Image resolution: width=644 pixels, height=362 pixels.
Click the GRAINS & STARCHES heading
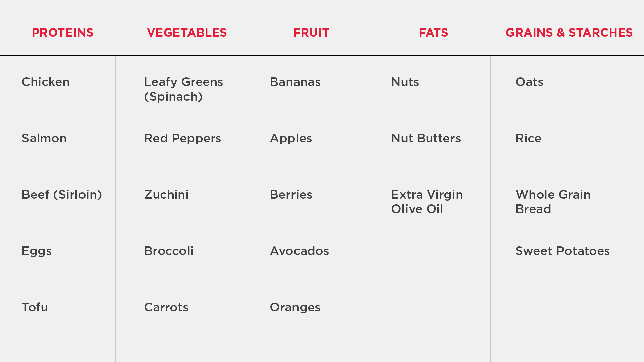tap(569, 33)
